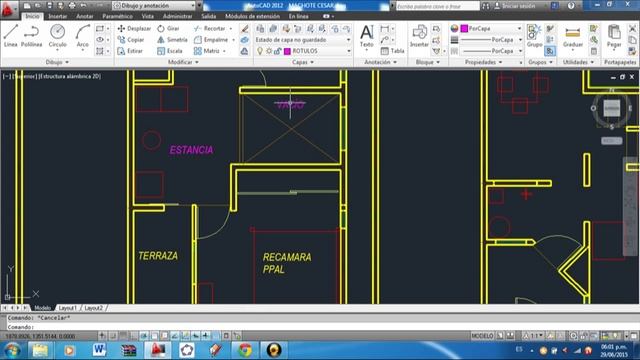Click the Copiar tool
Screen dimensions: 640x360
(131, 40)
